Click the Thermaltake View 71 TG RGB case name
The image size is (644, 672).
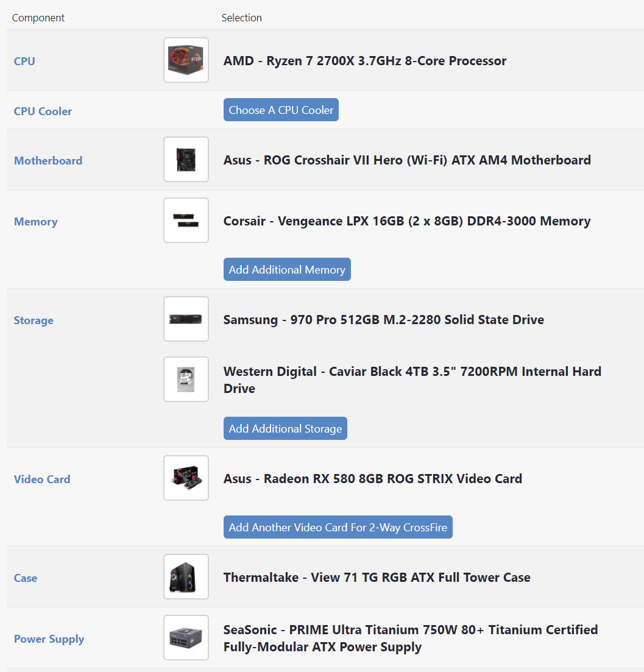[x=377, y=578]
